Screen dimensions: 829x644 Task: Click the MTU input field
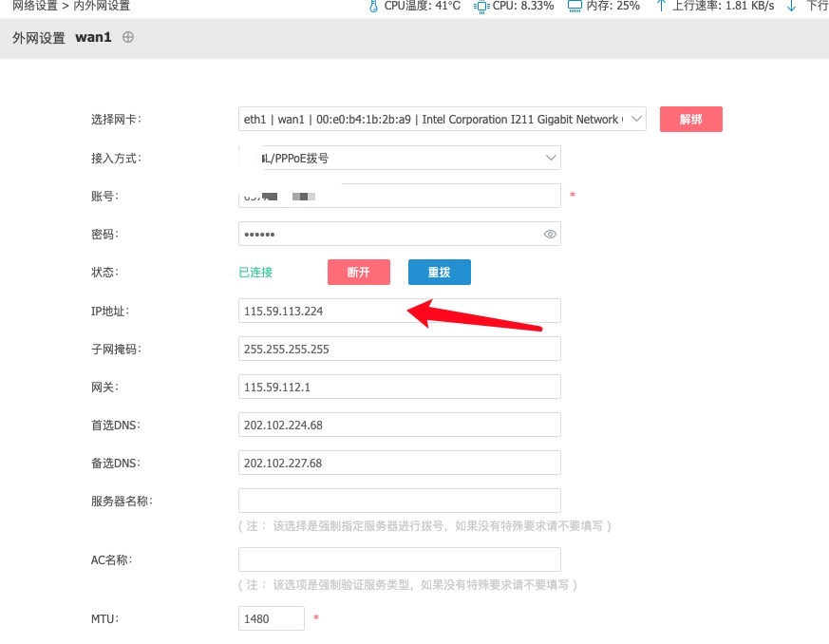click(x=271, y=618)
